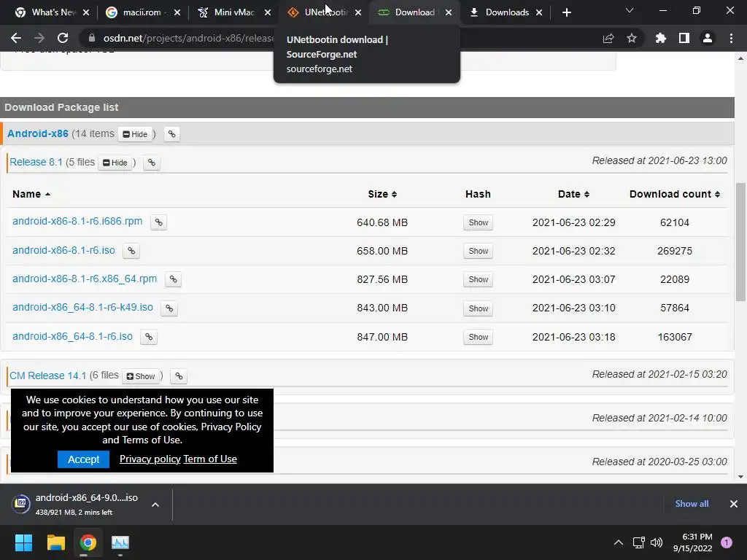Copy permalink for android-x86-8.1-r6.iso
The image size is (747, 560).
coord(131,251)
